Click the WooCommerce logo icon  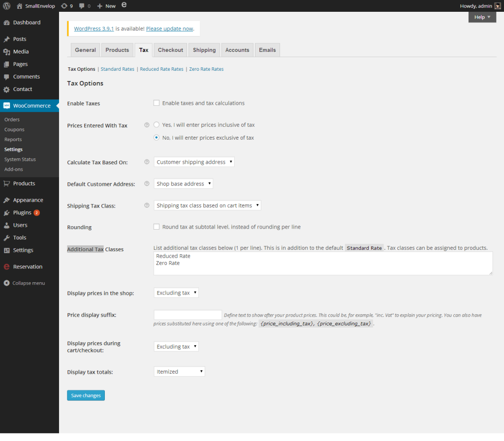point(6,106)
